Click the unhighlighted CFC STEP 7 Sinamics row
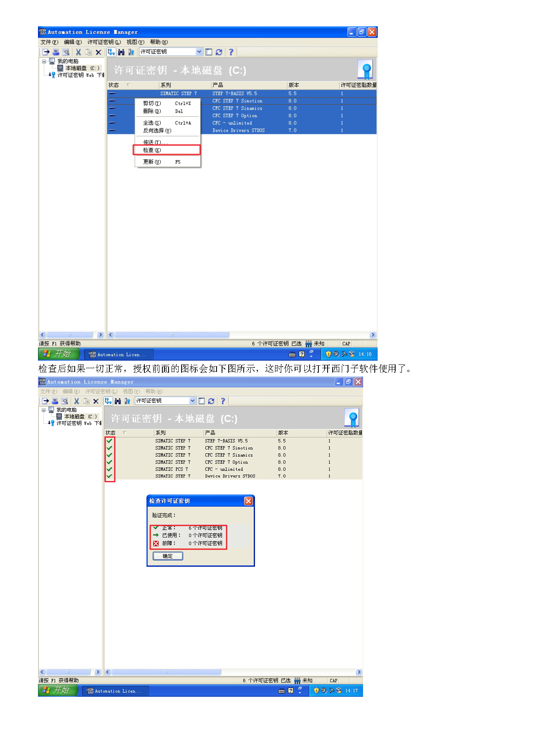 (x=234, y=455)
